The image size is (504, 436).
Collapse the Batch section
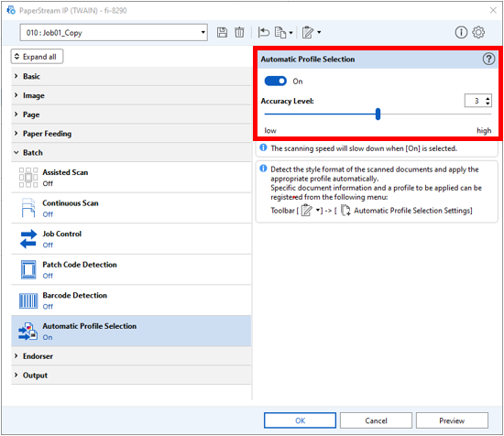point(131,153)
